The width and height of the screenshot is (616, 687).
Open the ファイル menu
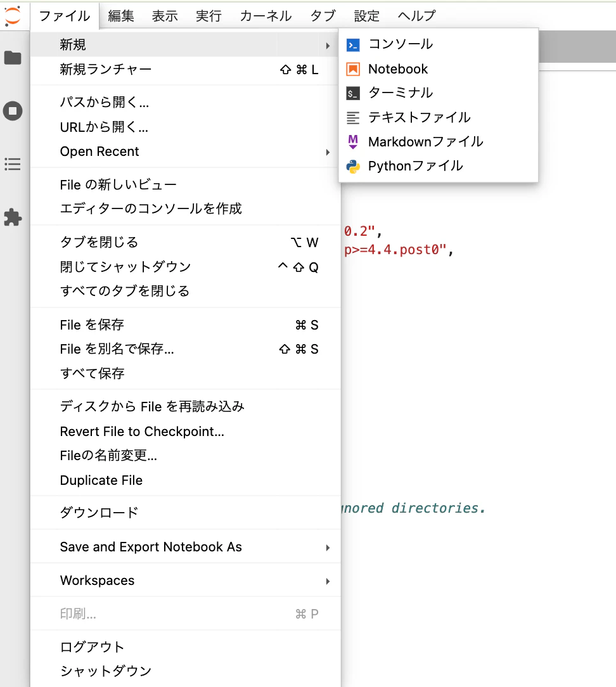point(65,16)
